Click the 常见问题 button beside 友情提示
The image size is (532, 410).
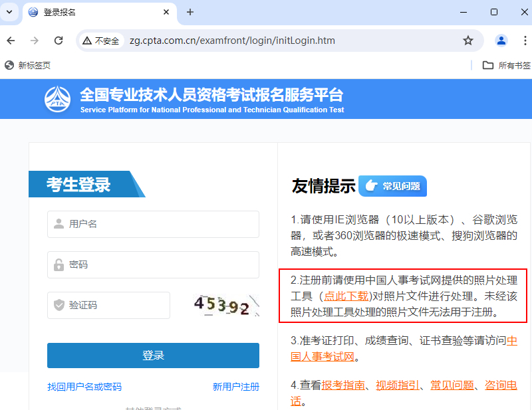click(x=392, y=186)
